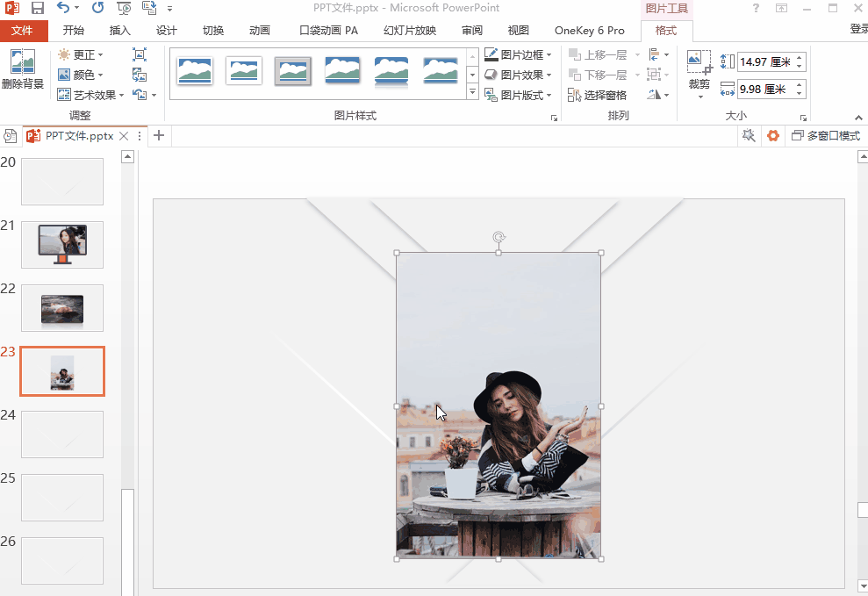Open the 裁剪 Crop tool

pos(699,75)
